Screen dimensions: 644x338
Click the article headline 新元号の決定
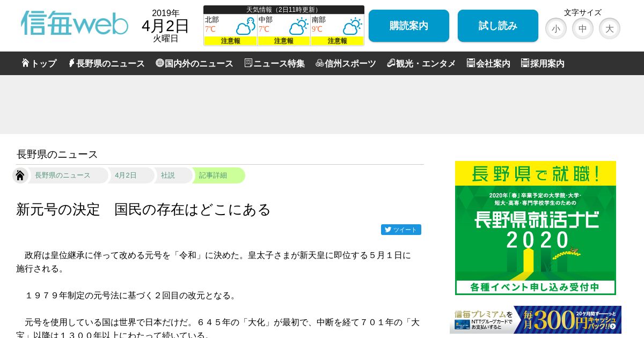pos(143,209)
